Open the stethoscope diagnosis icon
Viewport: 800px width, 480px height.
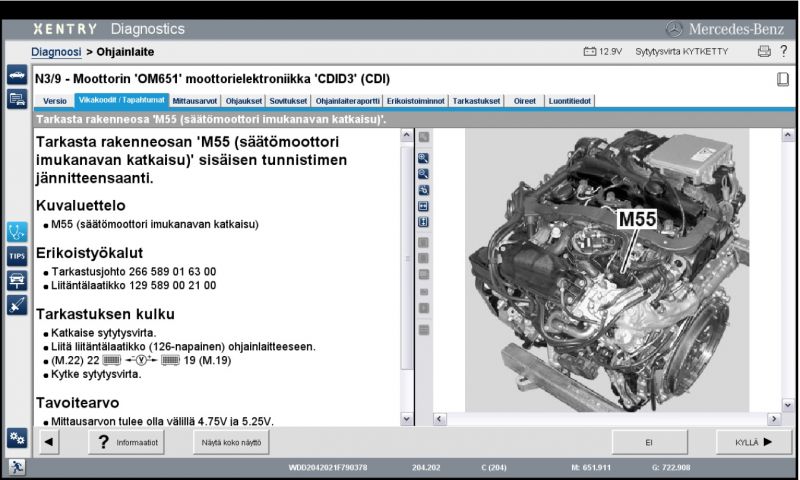pyautogui.click(x=16, y=231)
